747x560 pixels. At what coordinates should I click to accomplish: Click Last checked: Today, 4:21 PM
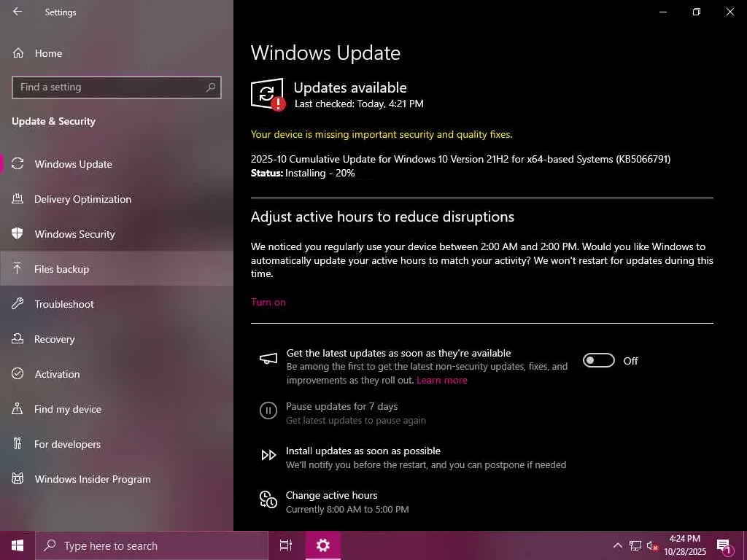tap(359, 104)
